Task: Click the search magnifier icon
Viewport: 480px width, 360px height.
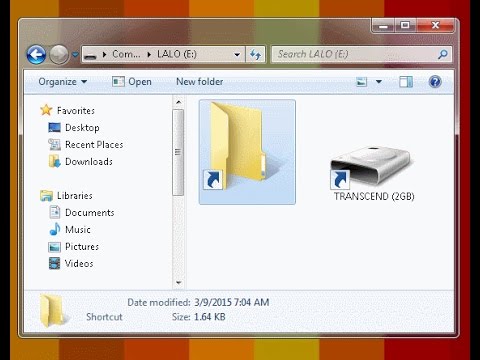Action: pyautogui.click(x=442, y=54)
